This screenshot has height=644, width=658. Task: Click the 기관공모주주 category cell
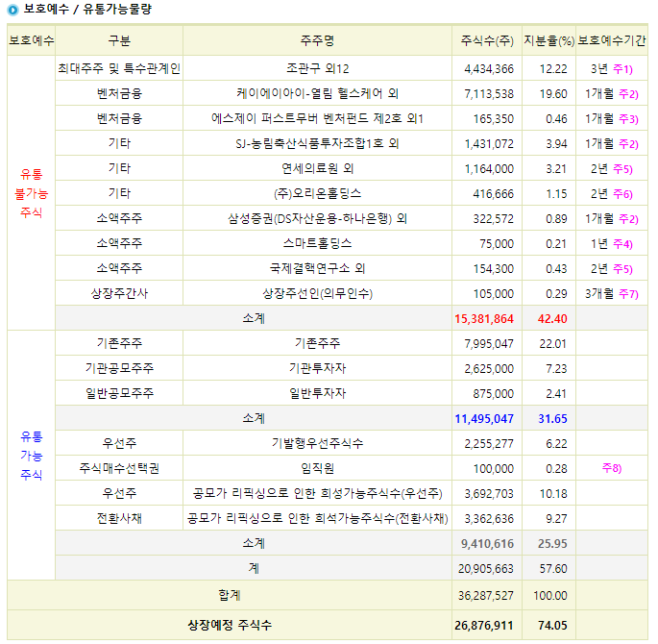click(120, 368)
